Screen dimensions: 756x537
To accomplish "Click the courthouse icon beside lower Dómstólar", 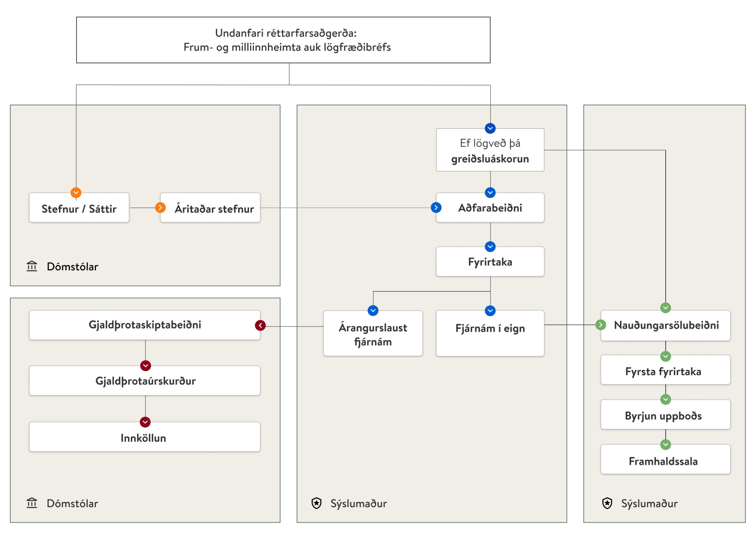I will (32, 503).
